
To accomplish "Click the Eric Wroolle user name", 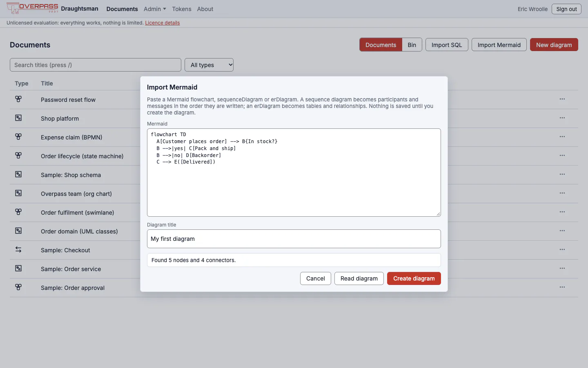I will pyautogui.click(x=532, y=9).
